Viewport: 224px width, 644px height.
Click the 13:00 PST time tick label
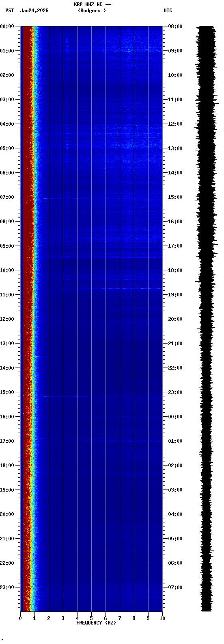click(x=7, y=344)
